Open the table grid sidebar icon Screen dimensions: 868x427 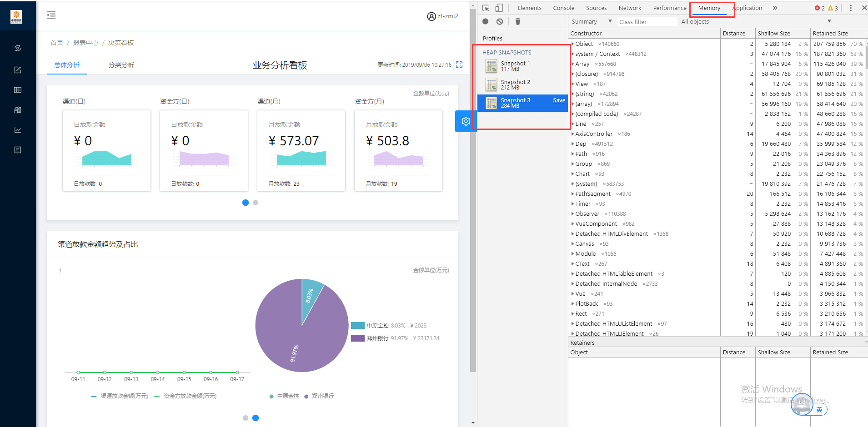click(x=18, y=90)
